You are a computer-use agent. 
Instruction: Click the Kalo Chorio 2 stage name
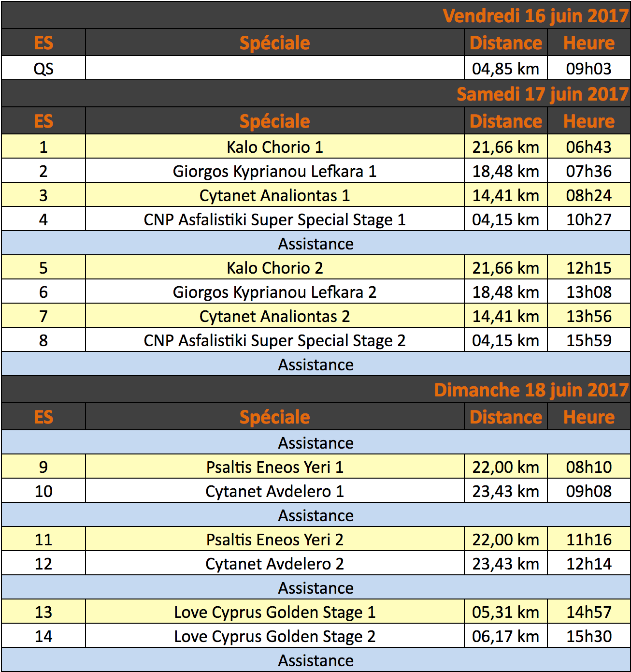[x=274, y=267]
